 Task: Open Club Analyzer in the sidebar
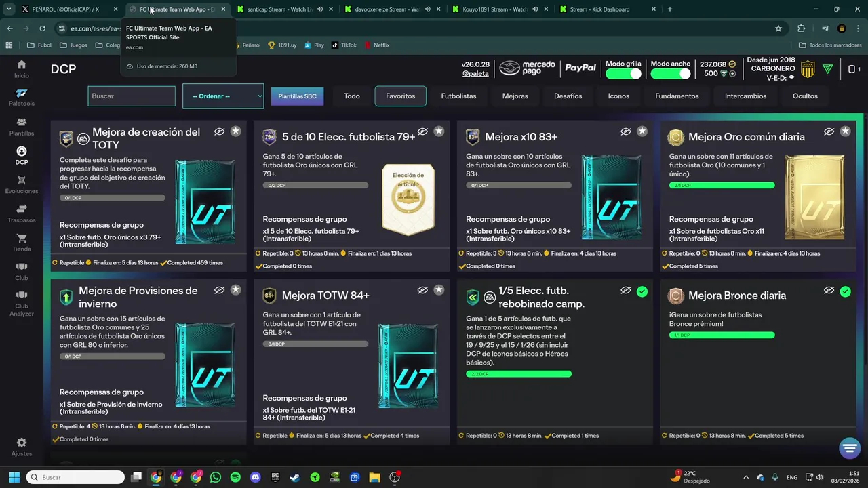[22, 303]
